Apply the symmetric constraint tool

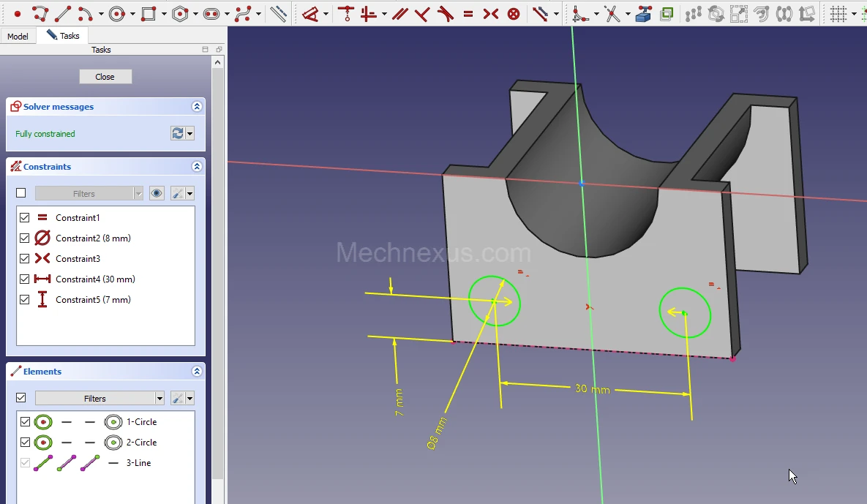[x=491, y=14]
